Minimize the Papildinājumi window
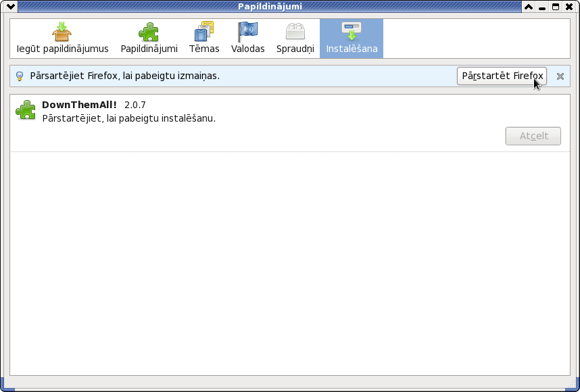 pyautogui.click(x=542, y=7)
